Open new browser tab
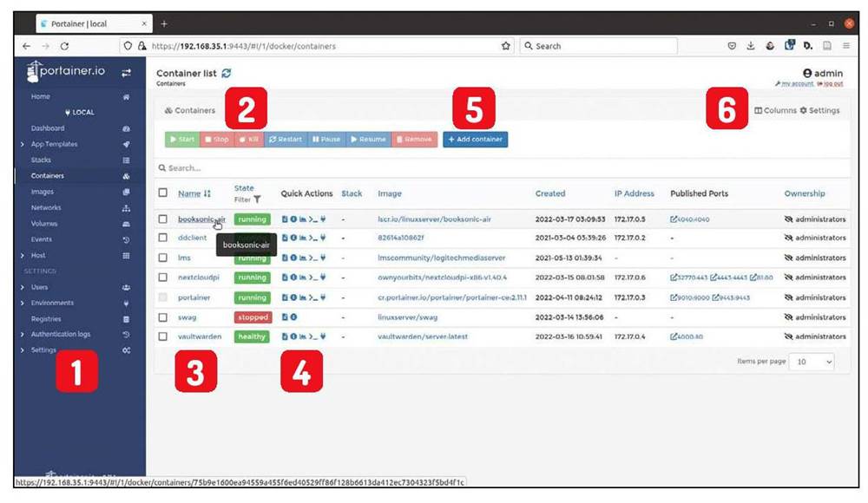Viewport: 868px width, 503px height. point(164,23)
